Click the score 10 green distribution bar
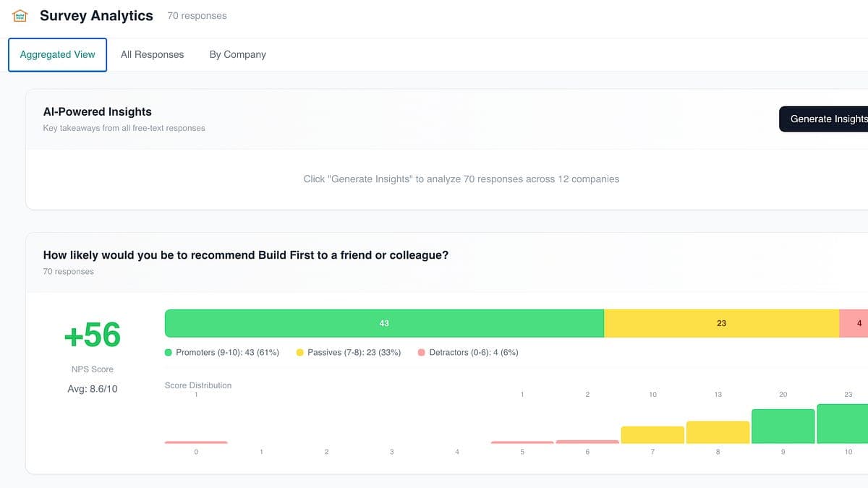This screenshot has width=868, height=488. click(843, 424)
